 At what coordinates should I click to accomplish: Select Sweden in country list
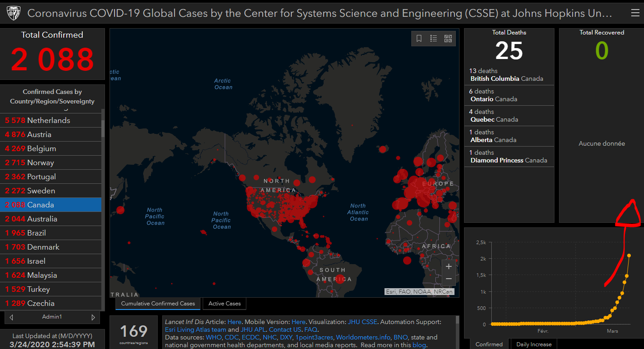50,191
